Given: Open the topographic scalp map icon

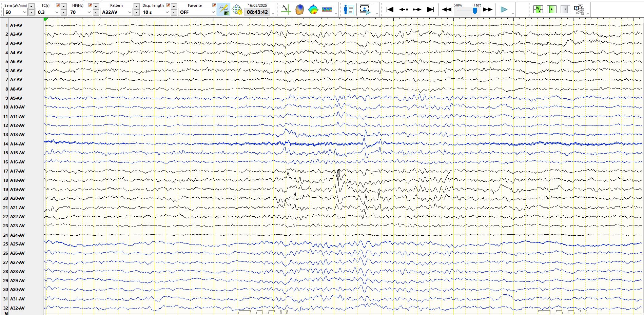Looking at the screenshot, I should point(313,9).
